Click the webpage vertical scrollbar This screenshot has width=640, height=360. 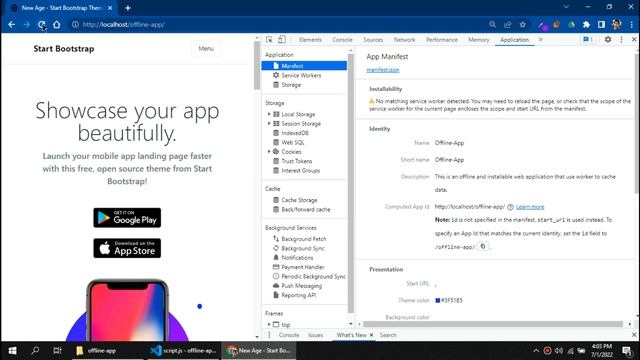(x=257, y=65)
